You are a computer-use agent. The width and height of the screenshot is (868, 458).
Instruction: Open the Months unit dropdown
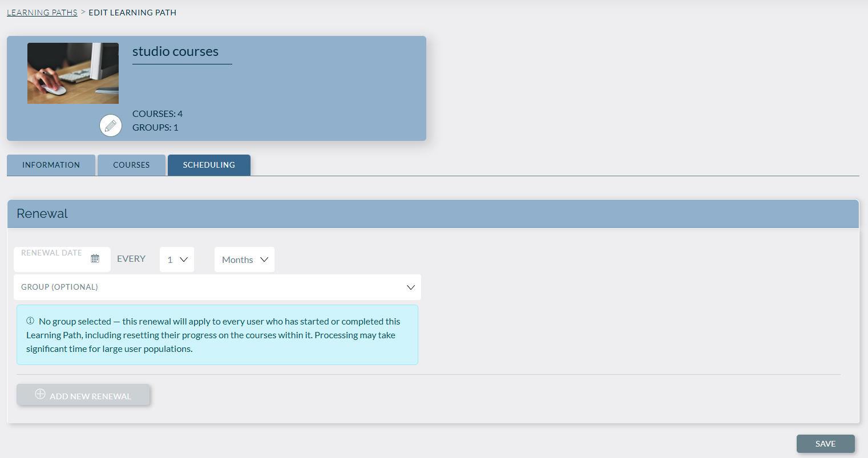tap(244, 260)
